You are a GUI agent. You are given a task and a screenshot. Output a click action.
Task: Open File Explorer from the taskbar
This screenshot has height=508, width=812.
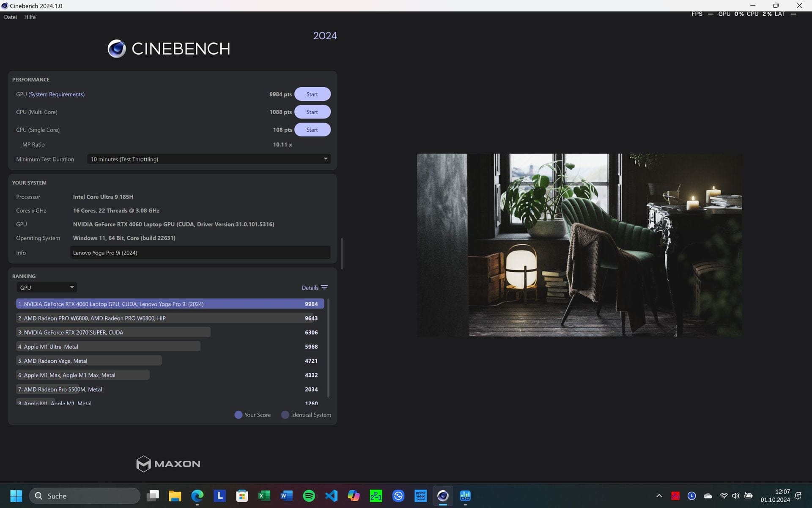click(175, 496)
